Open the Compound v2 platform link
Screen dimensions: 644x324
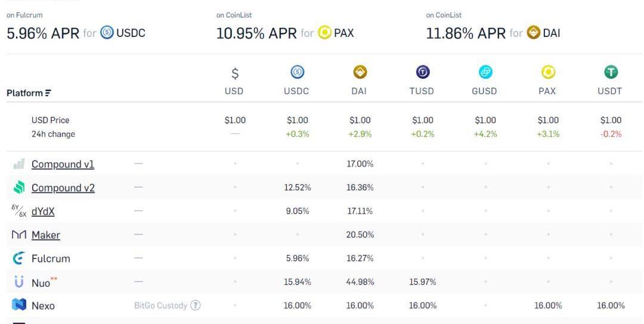pos(63,188)
